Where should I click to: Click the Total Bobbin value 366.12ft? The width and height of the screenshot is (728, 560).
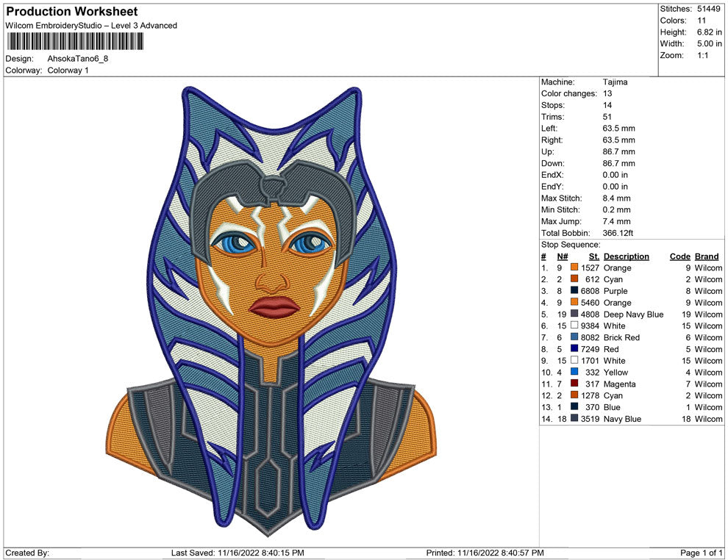pos(618,233)
